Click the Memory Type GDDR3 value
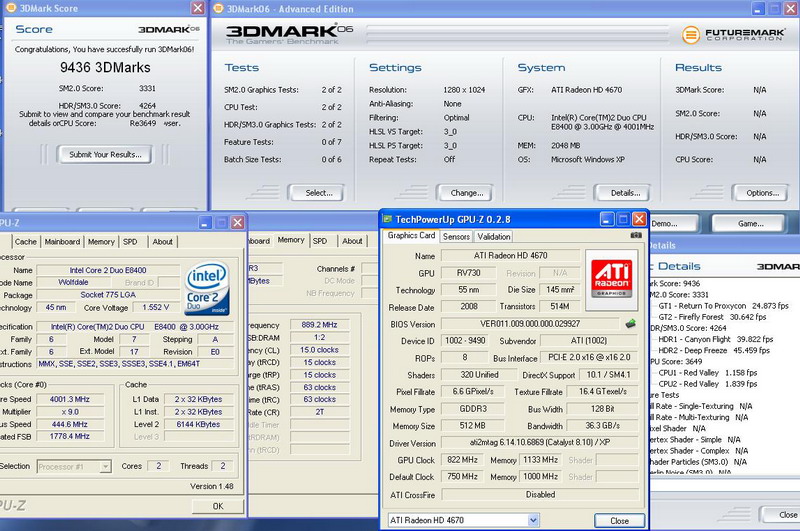800x531 pixels. [472, 409]
